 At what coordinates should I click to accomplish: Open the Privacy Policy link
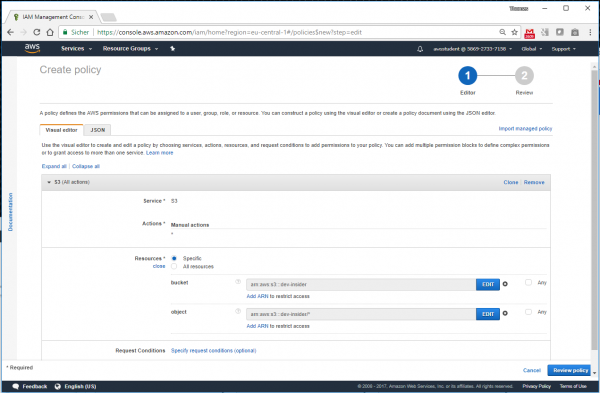536,386
